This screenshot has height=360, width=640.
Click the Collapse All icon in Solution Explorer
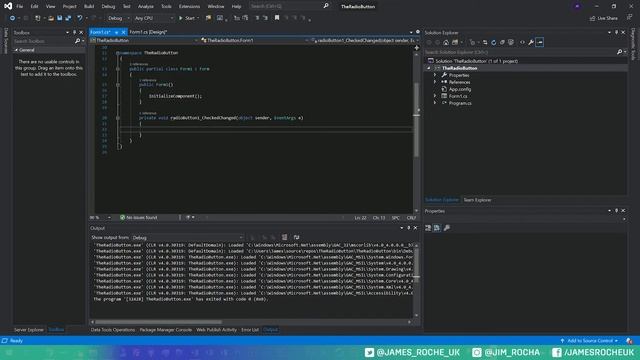[x=502, y=42]
